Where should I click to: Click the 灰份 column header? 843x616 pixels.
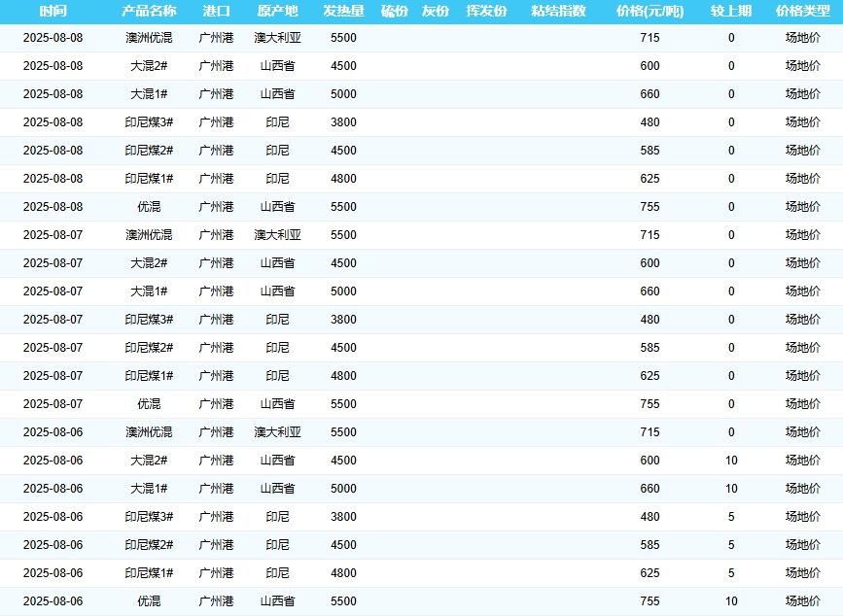tap(436, 12)
